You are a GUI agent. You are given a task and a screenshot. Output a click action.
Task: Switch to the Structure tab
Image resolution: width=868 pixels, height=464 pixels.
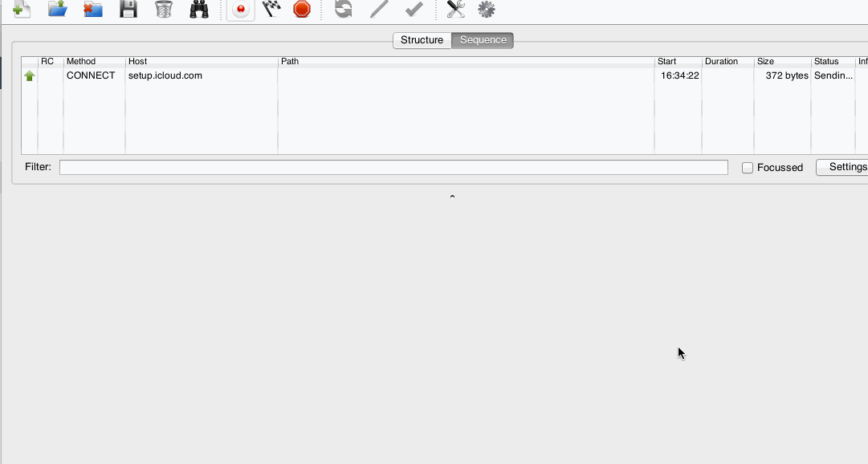point(422,40)
